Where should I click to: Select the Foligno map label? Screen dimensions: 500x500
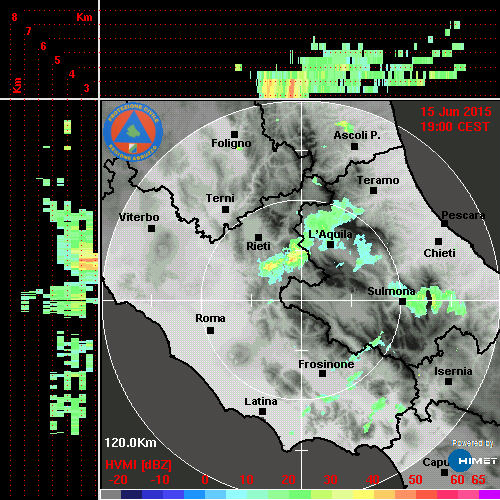(x=231, y=144)
